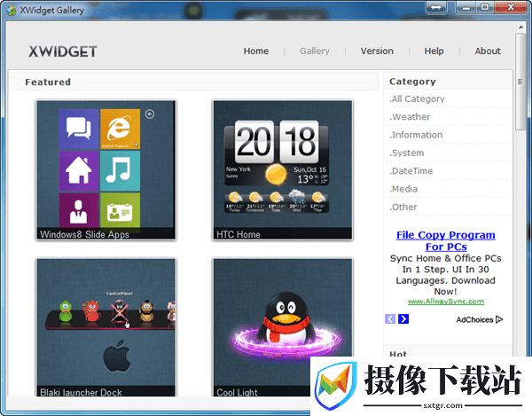Click the QQ penguin image
Viewport: 532px width, 416px height.
tap(286, 320)
